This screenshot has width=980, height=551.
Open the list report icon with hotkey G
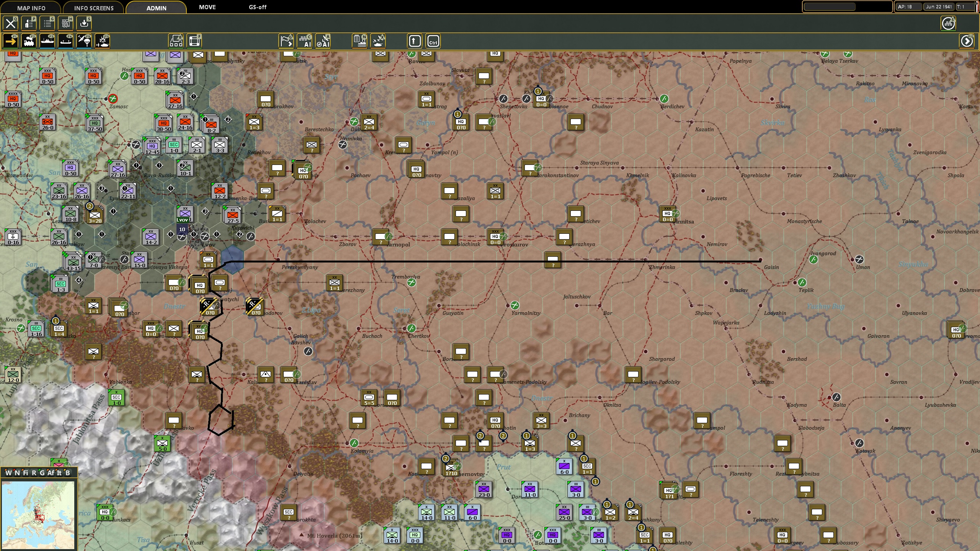(47, 23)
